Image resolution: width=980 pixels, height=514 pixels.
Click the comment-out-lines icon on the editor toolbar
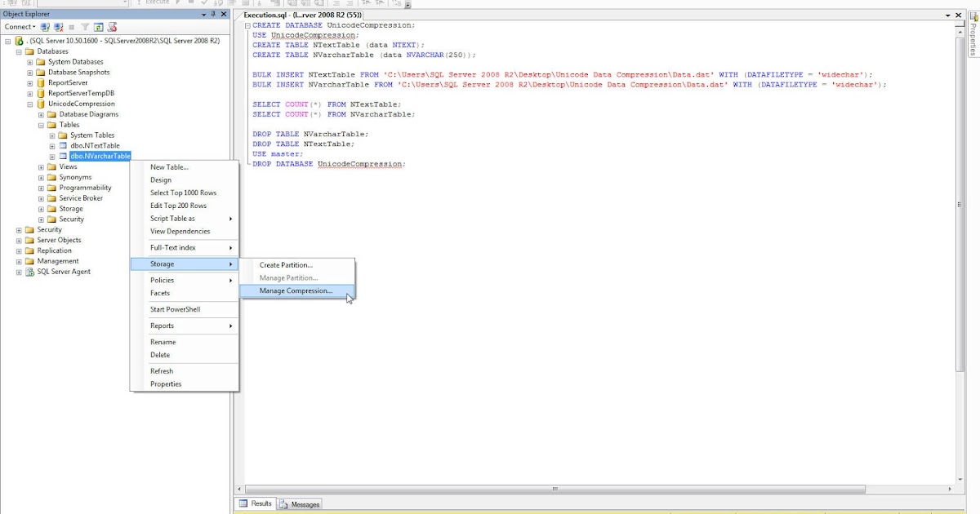[x=367, y=3]
